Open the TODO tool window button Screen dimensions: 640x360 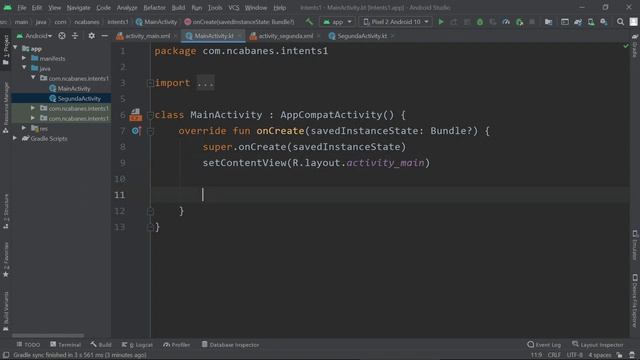click(x=28, y=345)
